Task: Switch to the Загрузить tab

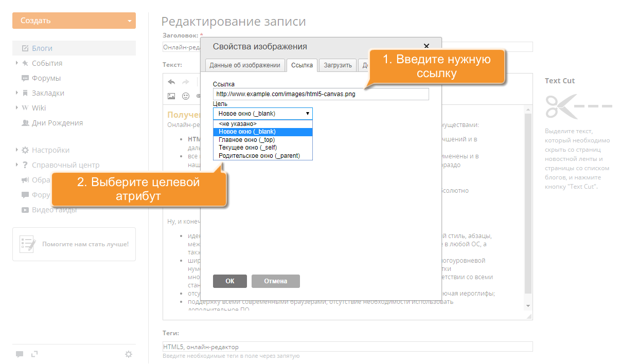Action: click(x=338, y=65)
